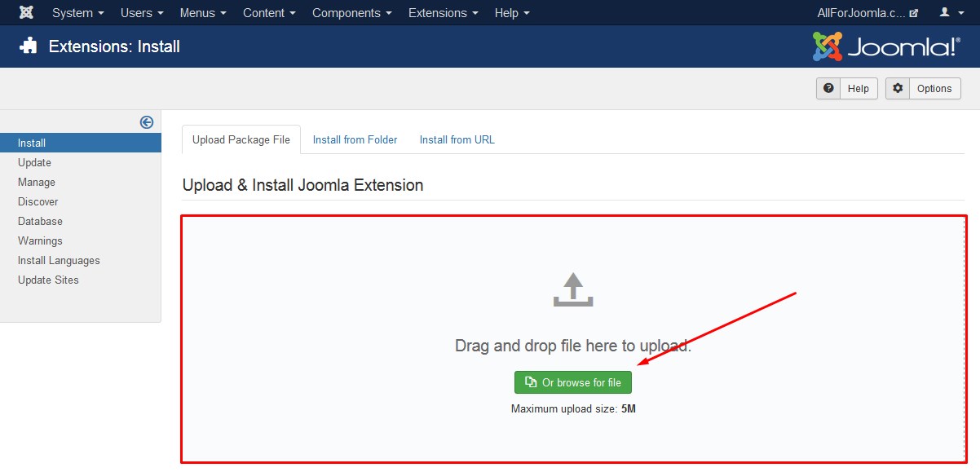Expand the Extensions top menu
The height and width of the screenshot is (472, 980).
tap(443, 13)
